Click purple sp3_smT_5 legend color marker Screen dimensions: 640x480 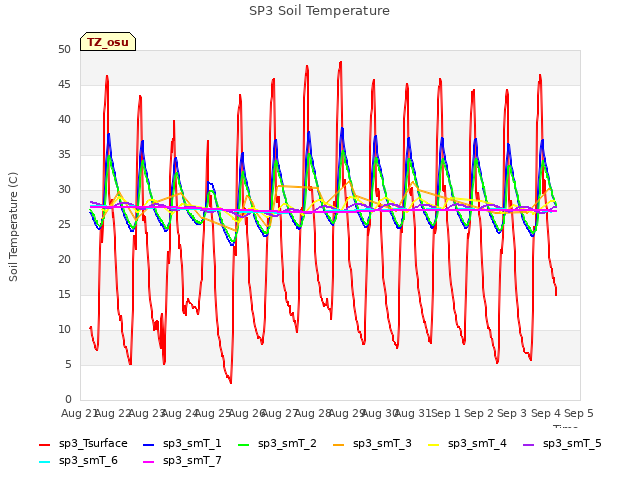click(529, 444)
